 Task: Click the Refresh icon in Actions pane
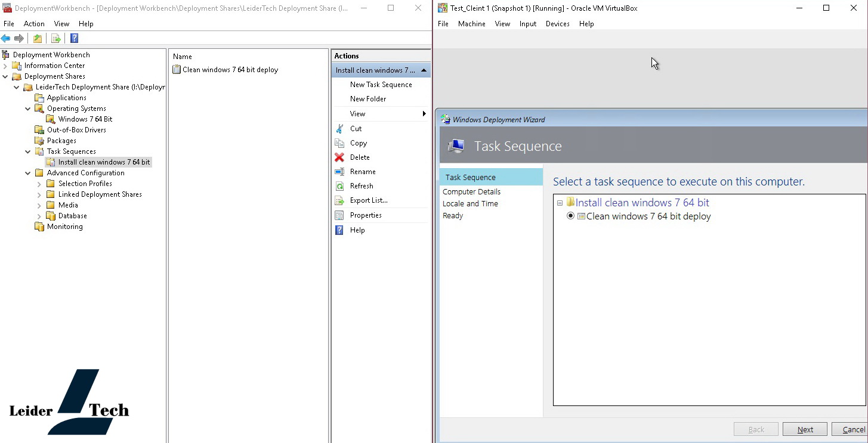pos(339,186)
